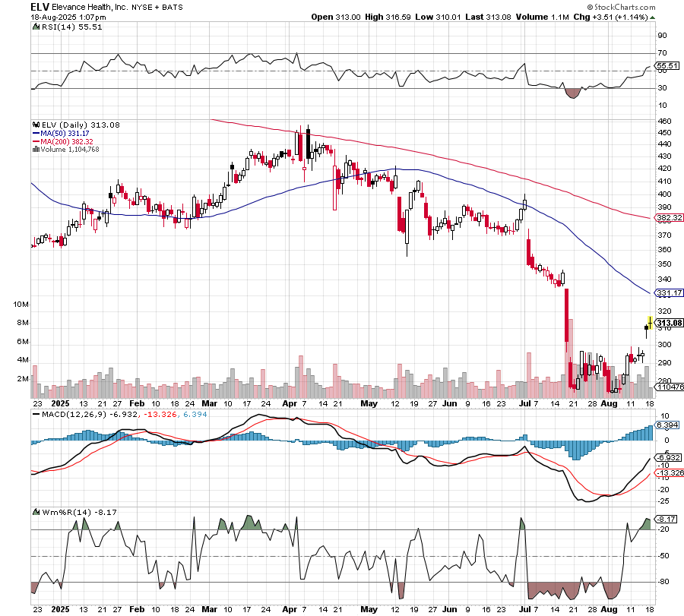Click the volume bars icon in legend
Viewport: 684px width, 616px height.
(36, 150)
